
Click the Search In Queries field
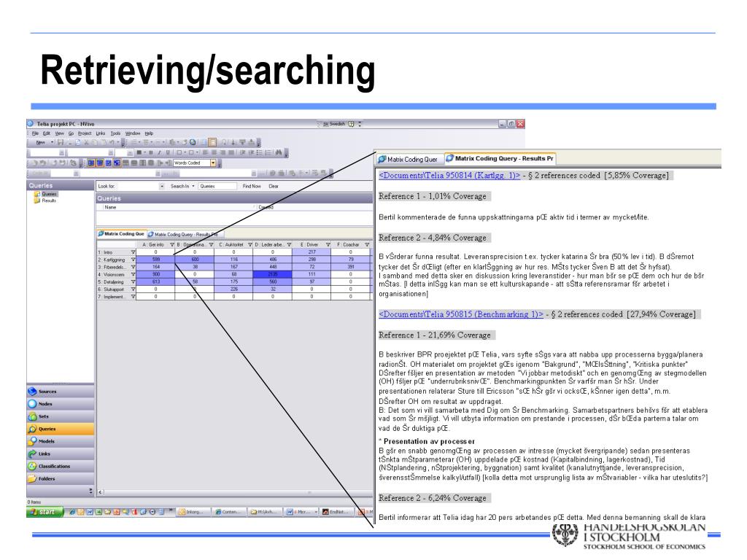(x=217, y=186)
